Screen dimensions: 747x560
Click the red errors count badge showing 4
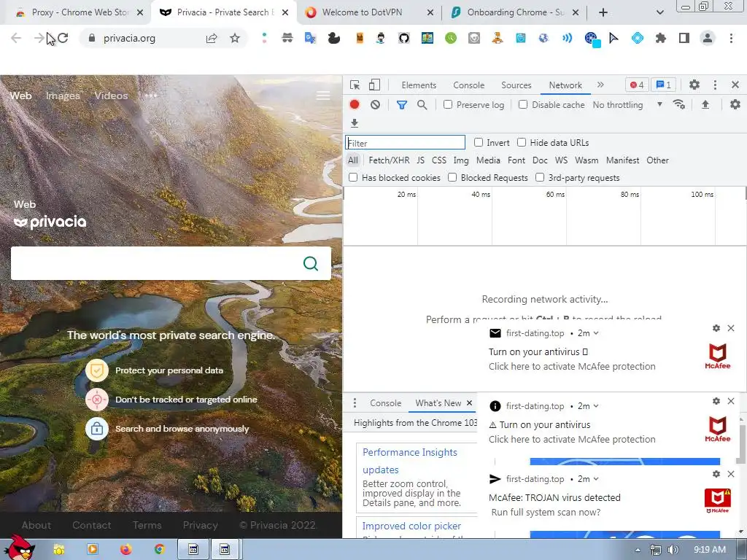click(x=636, y=85)
